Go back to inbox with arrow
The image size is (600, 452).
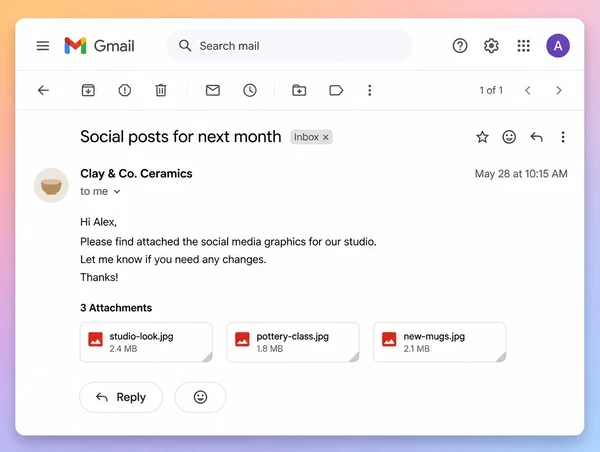(x=44, y=90)
